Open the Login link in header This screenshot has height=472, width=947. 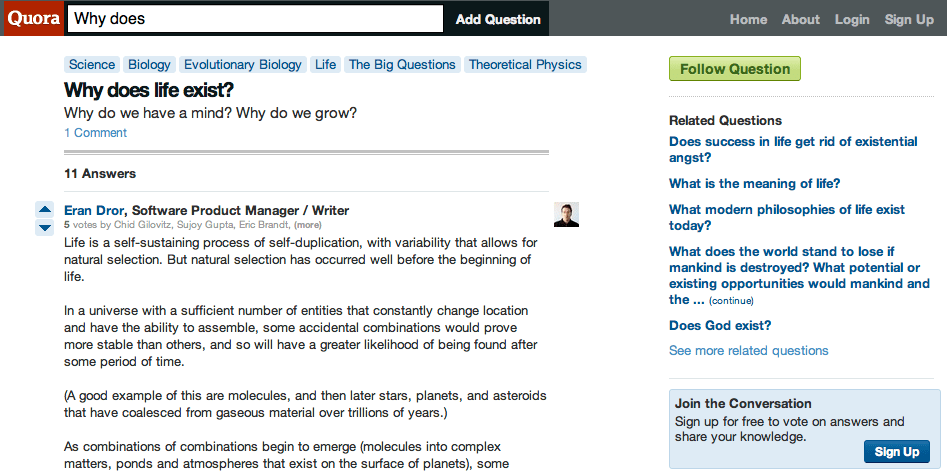tap(852, 19)
